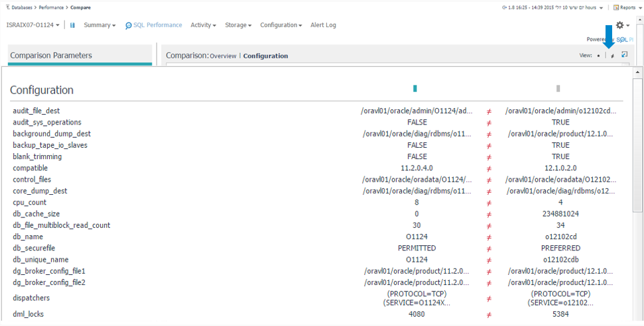Click the teal left-instance column marker
This screenshot has width=644, height=326.
pyautogui.click(x=415, y=88)
